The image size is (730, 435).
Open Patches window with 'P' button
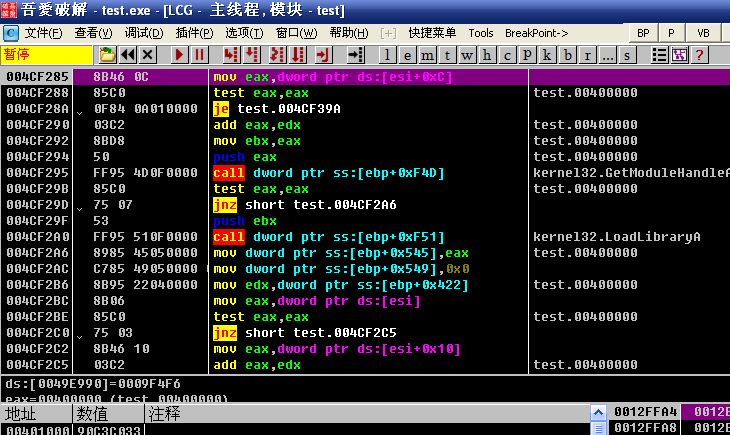pos(527,55)
